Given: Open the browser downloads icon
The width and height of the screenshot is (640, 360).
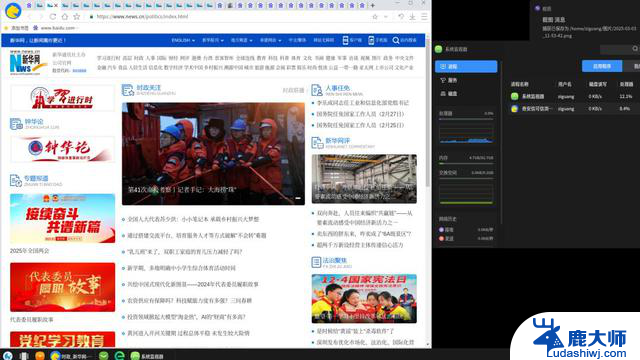Looking at the screenshot, I should (413, 17).
